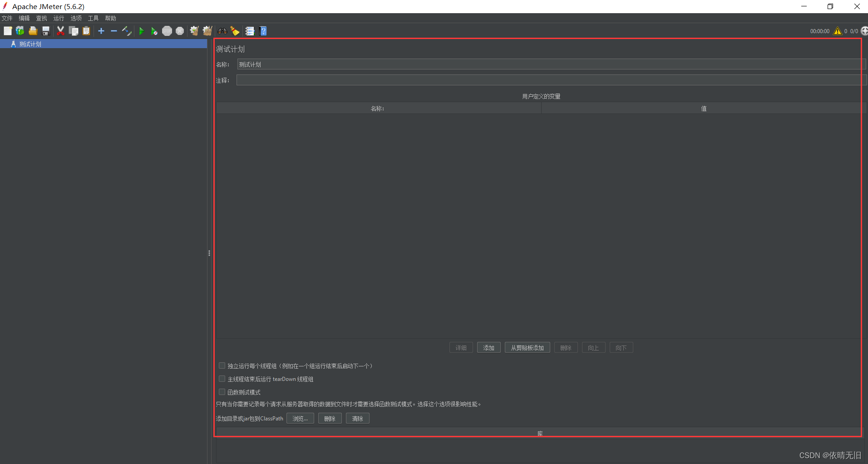This screenshot has height=464, width=868.
Task: Click the enable/disable Toggle icon
Action: tap(127, 31)
